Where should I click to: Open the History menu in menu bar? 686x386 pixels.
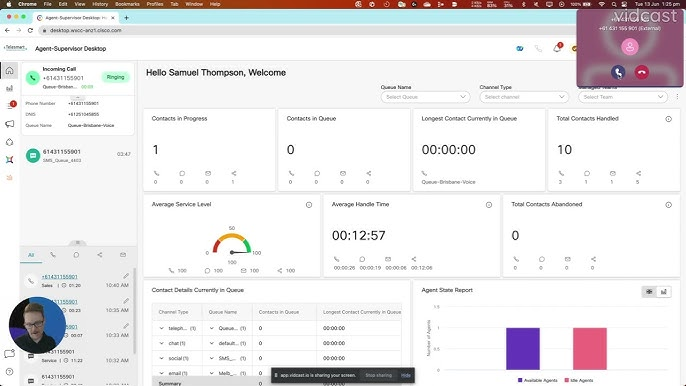(100, 4)
